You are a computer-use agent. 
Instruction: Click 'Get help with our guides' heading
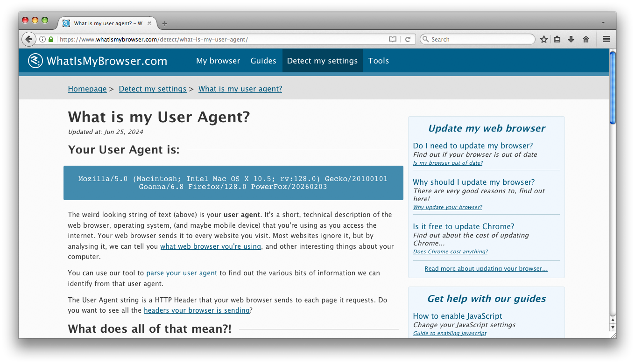[x=487, y=299]
